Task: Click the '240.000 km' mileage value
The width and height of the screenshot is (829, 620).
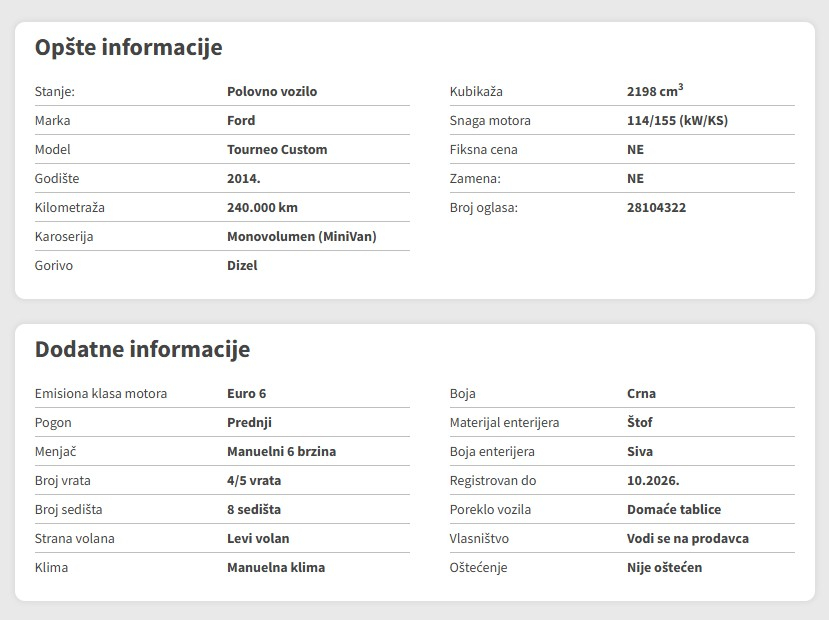Action: (262, 207)
